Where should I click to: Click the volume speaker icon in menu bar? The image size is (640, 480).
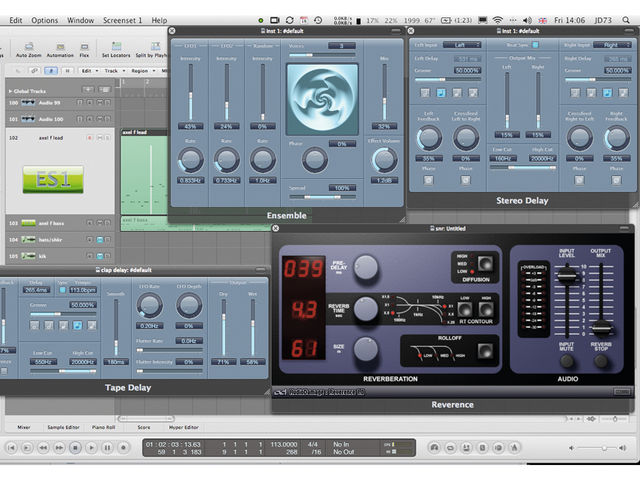pos(527,20)
